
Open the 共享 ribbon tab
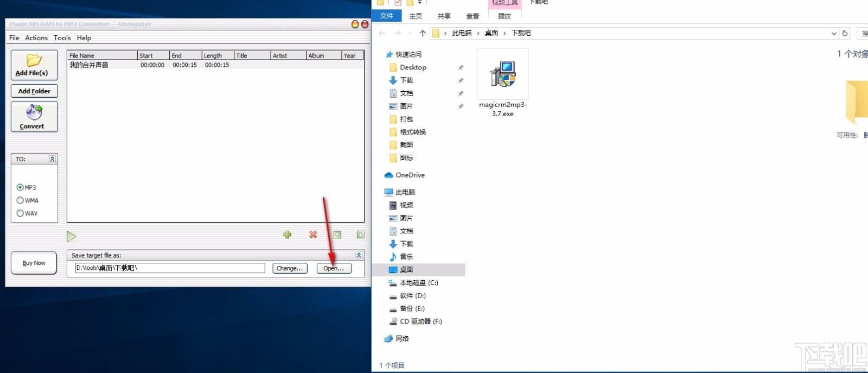444,16
